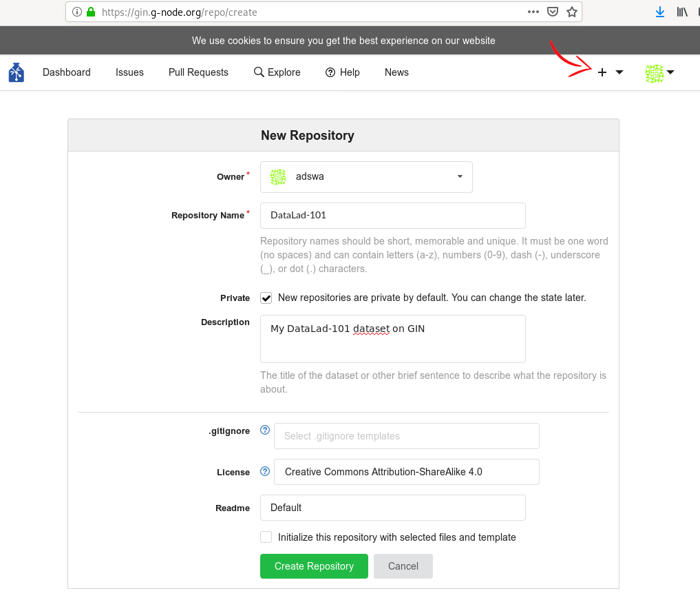Uncheck the Private repository checkbox
Image resolution: width=700 pixels, height=611 pixels.
click(x=266, y=298)
